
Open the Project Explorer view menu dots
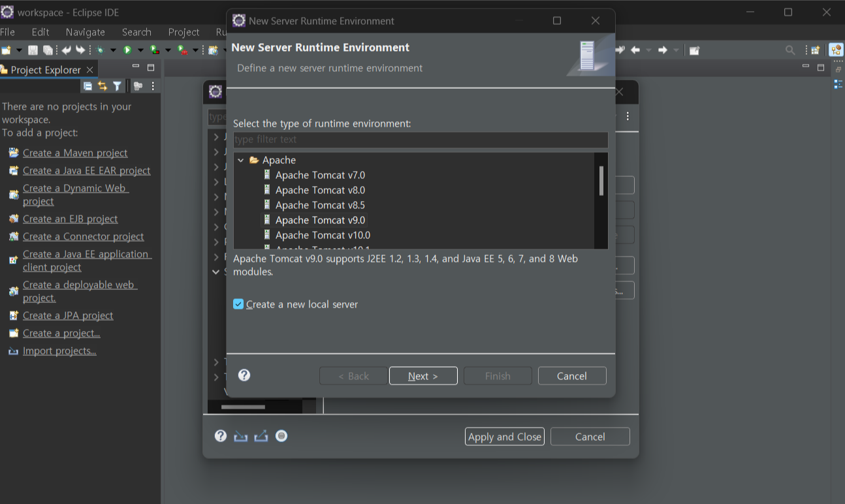[153, 86]
